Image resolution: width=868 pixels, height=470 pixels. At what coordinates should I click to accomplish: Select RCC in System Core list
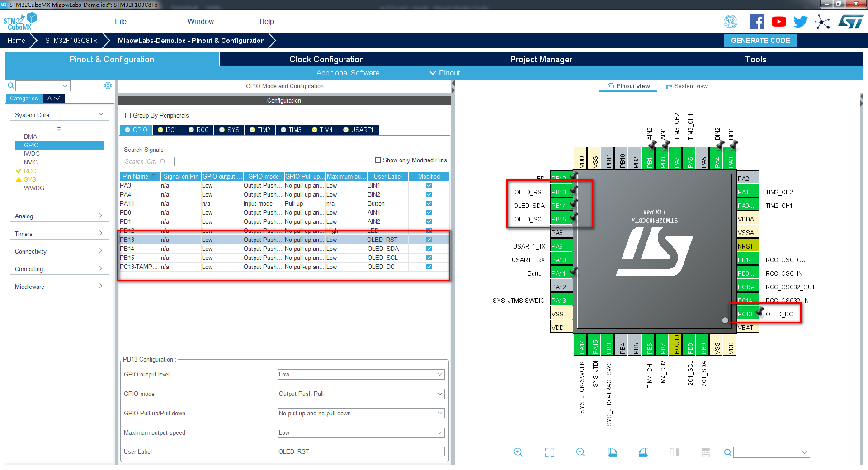[30, 171]
